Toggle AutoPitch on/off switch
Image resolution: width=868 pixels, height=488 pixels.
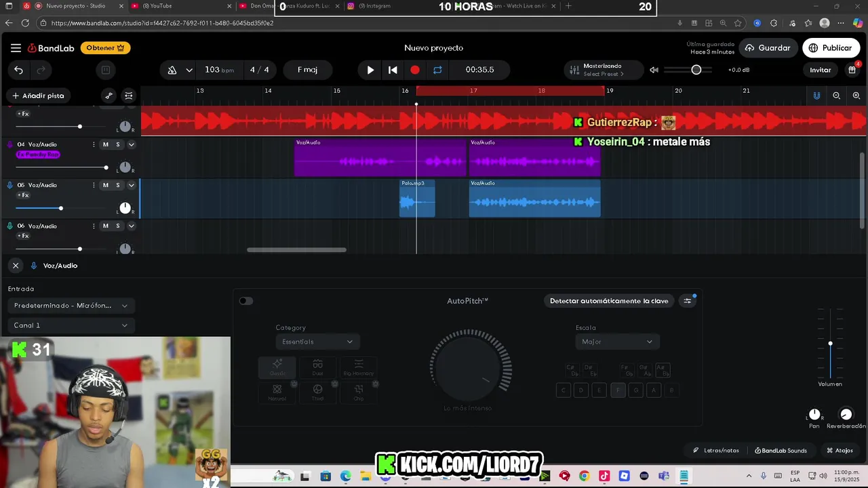tap(246, 301)
